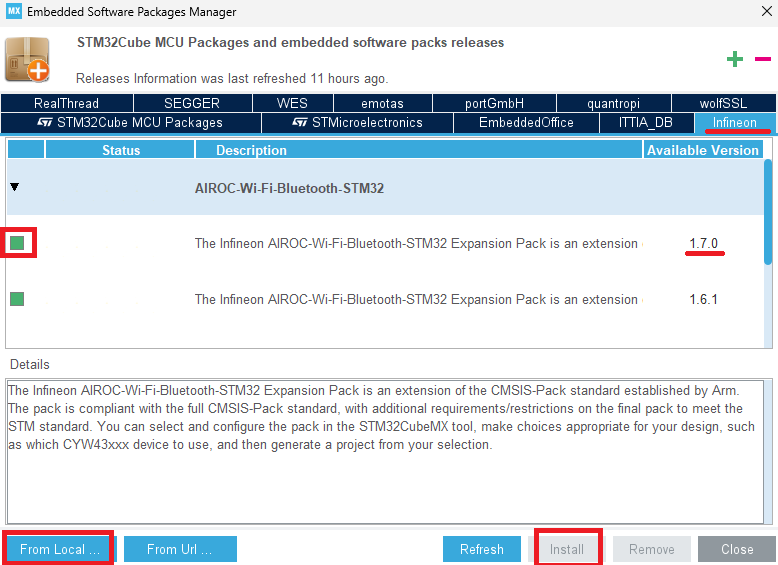Viewport: 778px width, 565px height.
Task: Tick the checkbox for version 1.7.0 pack
Action: 17,243
